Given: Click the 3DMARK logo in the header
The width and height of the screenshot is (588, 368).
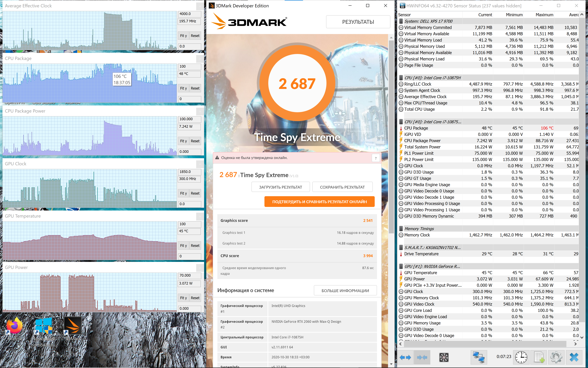Looking at the screenshot, I should coord(249,21).
